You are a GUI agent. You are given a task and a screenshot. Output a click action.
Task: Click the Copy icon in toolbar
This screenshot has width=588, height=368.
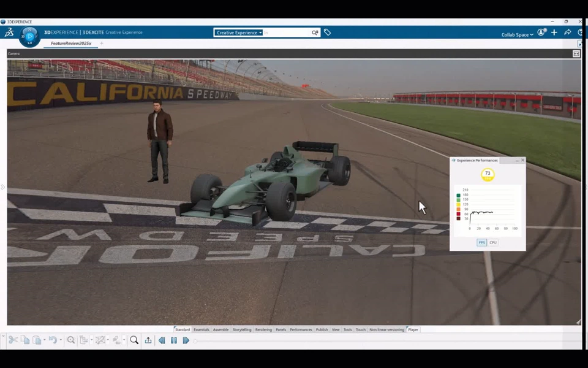tap(25, 340)
